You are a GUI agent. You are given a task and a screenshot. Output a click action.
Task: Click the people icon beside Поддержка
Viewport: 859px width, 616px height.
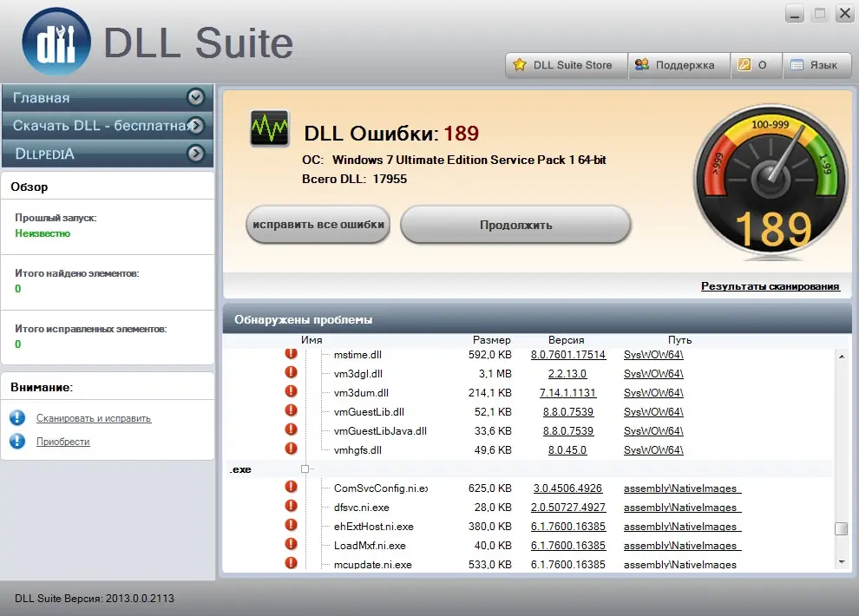click(x=641, y=64)
